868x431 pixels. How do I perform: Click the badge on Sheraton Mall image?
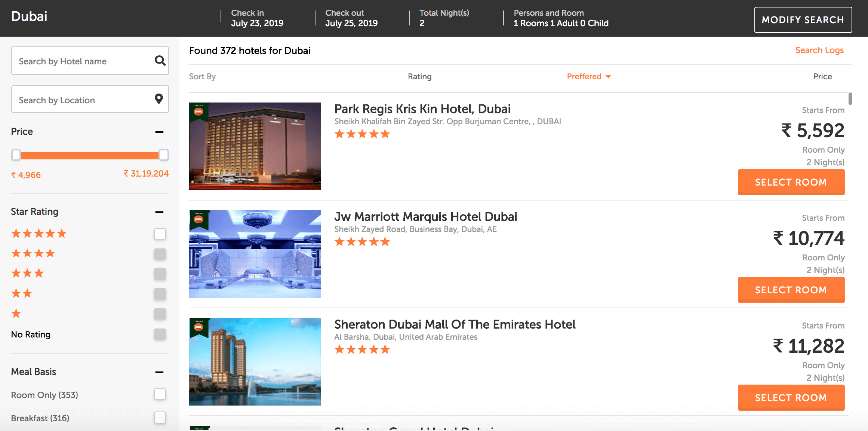point(198,327)
